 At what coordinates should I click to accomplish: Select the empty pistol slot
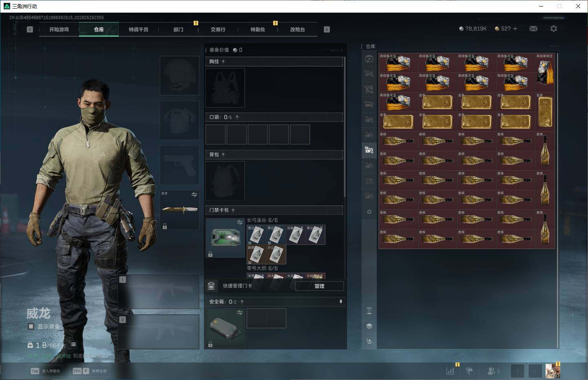pyautogui.click(x=179, y=165)
